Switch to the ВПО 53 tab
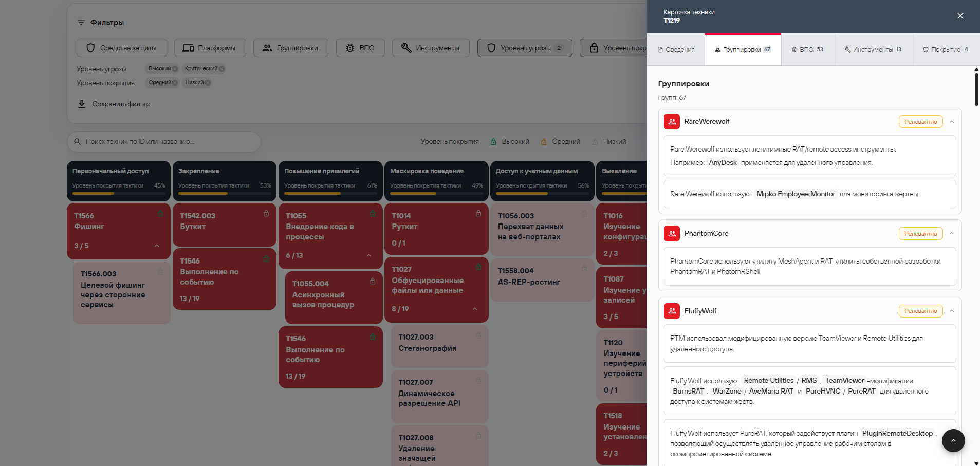This screenshot has width=980, height=466. point(808,50)
